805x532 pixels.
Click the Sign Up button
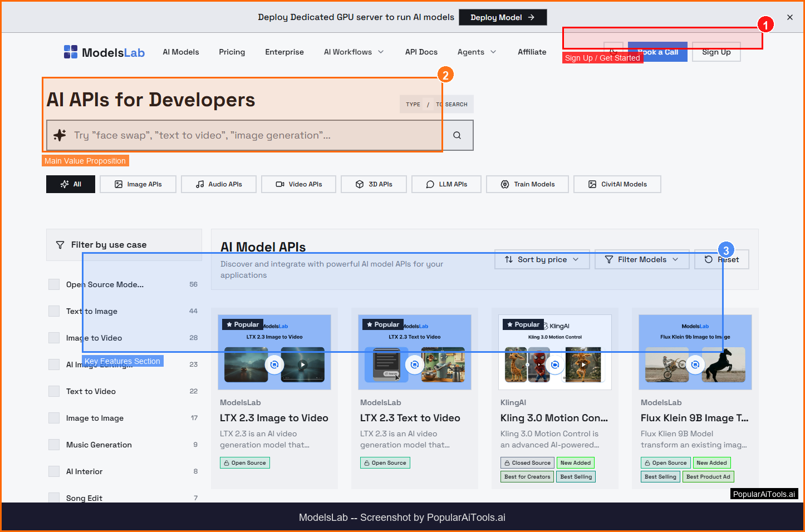click(x=716, y=52)
